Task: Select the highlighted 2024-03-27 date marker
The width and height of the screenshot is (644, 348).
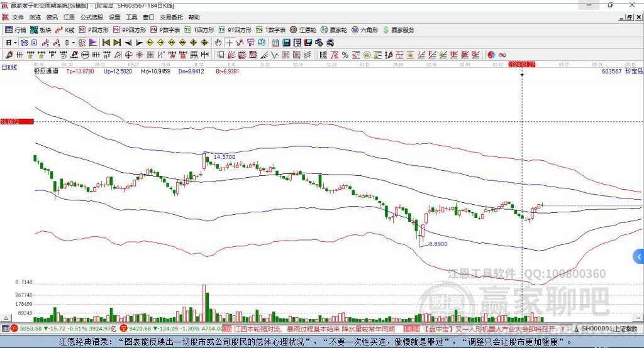Action: tap(521, 65)
